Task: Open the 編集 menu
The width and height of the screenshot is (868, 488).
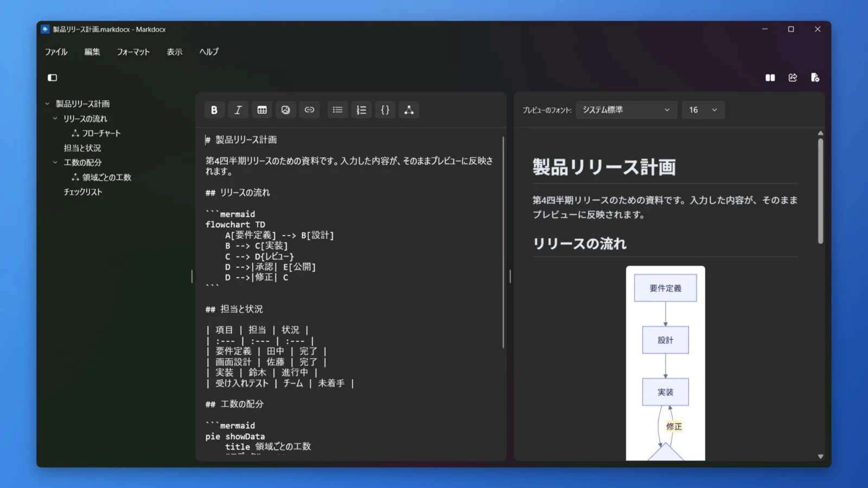Action: coord(92,52)
